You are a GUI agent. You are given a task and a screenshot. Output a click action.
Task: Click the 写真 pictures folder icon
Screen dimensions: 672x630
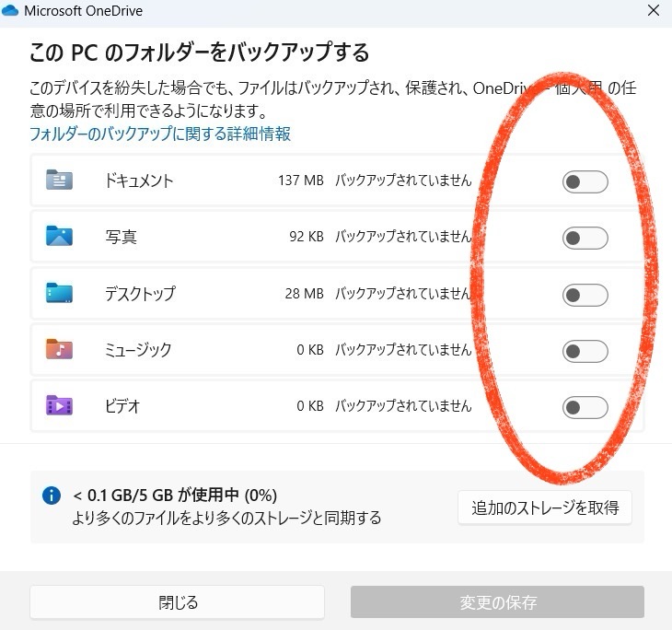pyautogui.click(x=59, y=237)
